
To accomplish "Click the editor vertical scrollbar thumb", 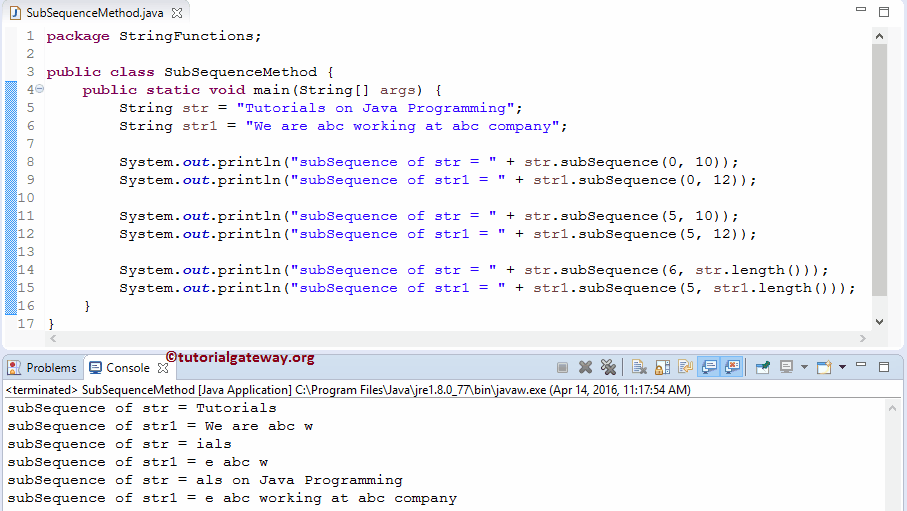I will [879, 170].
